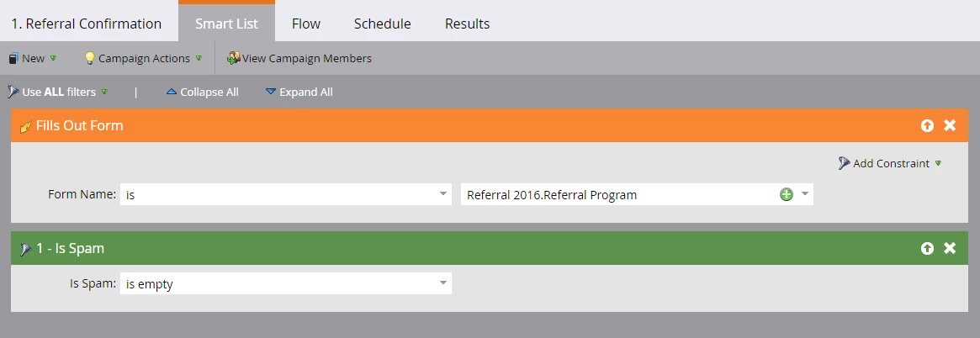Expand the Referral Program form value dropdown

805,194
